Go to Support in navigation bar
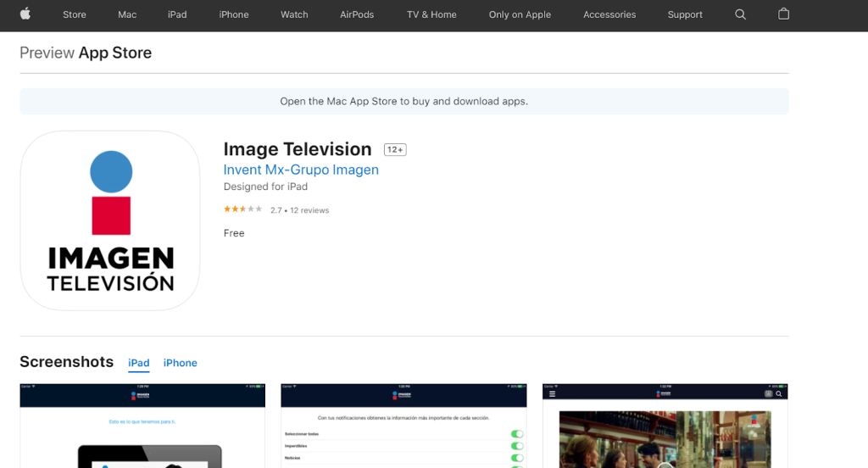Screen dimensions: 868x468 point(684,14)
